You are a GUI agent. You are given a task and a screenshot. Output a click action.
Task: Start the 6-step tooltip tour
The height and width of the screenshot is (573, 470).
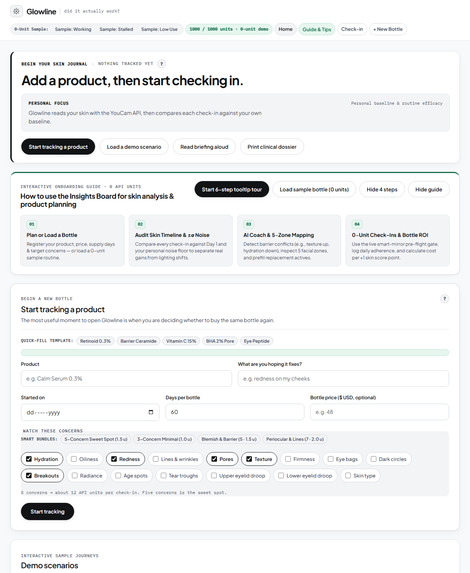[232, 189]
